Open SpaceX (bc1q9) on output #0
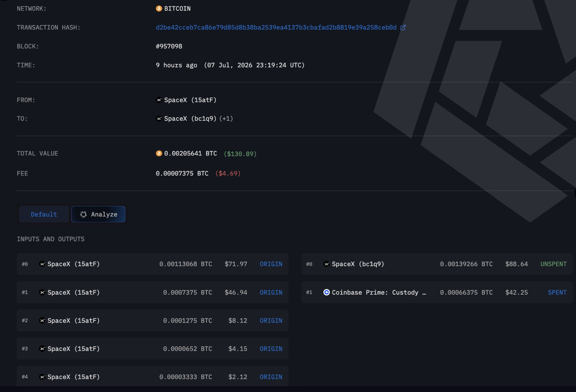 point(358,264)
